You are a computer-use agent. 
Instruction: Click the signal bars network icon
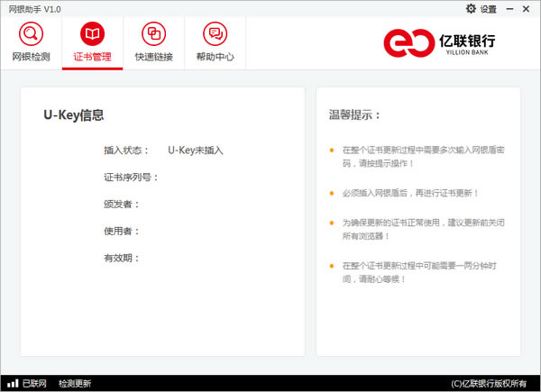12,383
